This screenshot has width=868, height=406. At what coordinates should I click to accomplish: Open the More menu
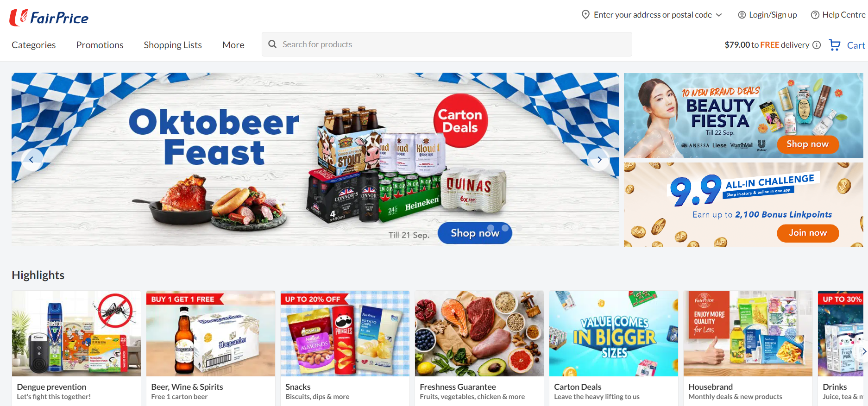[233, 45]
